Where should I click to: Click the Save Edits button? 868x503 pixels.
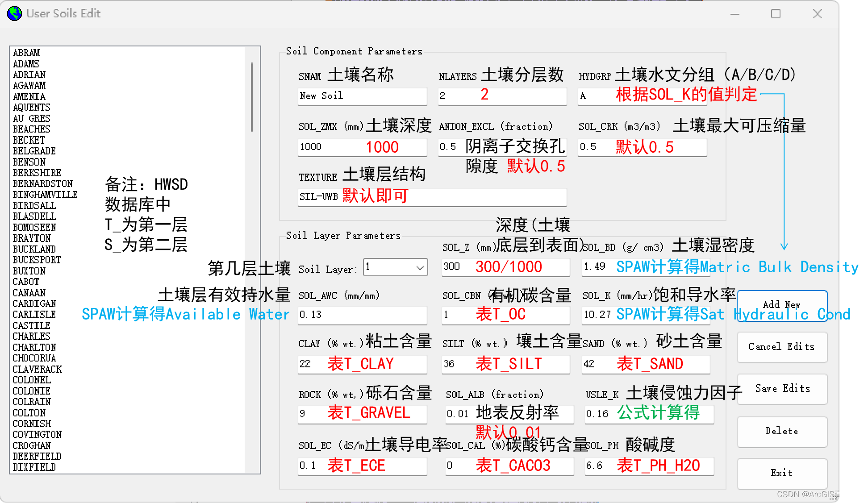tap(782, 389)
